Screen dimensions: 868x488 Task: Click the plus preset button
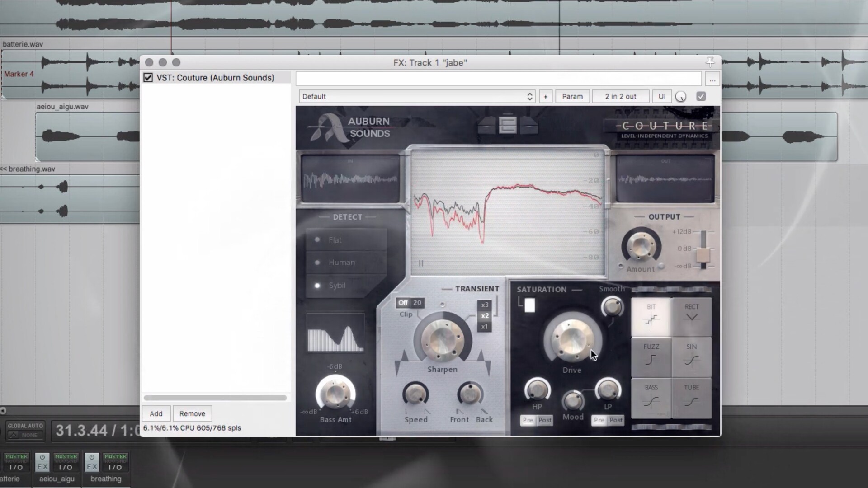[x=546, y=96]
